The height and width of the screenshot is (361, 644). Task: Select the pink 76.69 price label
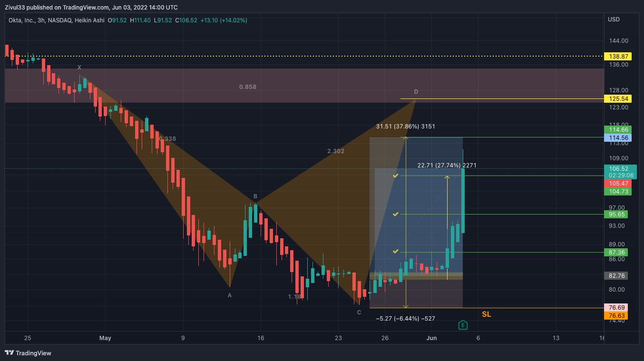tap(615, 307)
